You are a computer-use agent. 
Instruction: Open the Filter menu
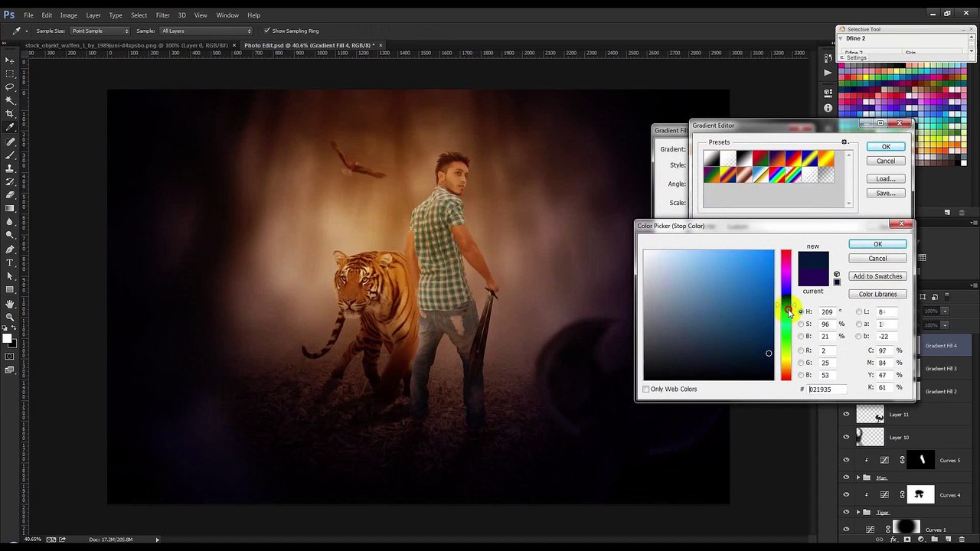(x=163, y=15)
